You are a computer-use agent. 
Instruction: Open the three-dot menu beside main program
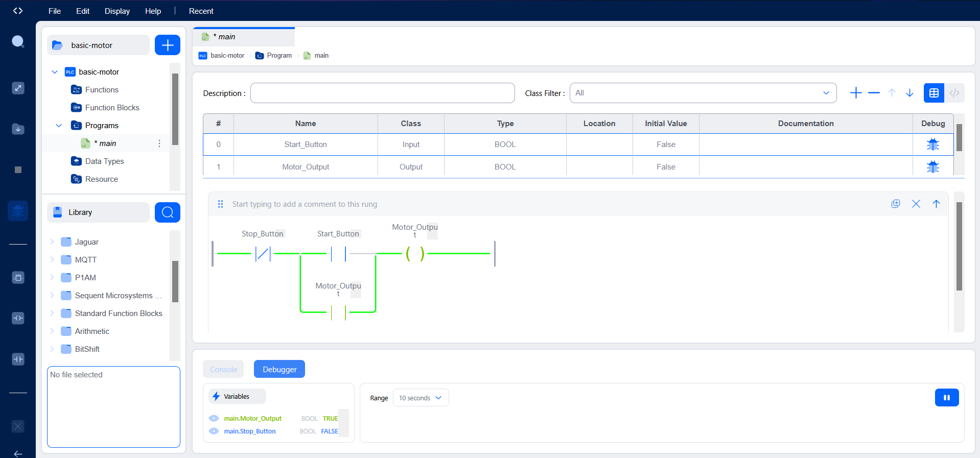tap(159, 143)
